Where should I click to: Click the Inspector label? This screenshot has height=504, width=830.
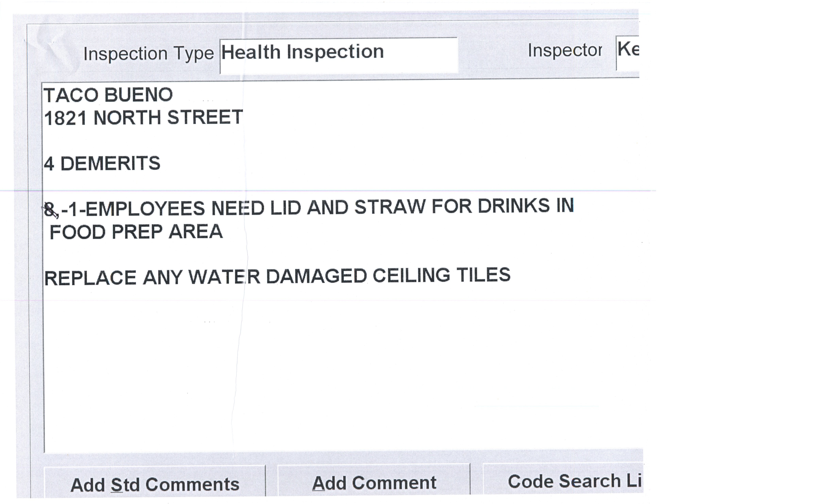(x=565, y=51)
